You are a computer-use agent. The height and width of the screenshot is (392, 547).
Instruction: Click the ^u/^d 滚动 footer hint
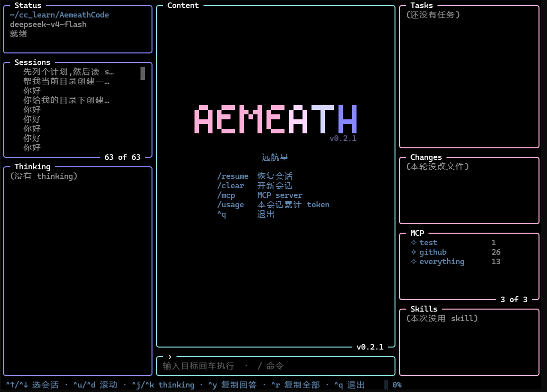[x=95, y=385]
